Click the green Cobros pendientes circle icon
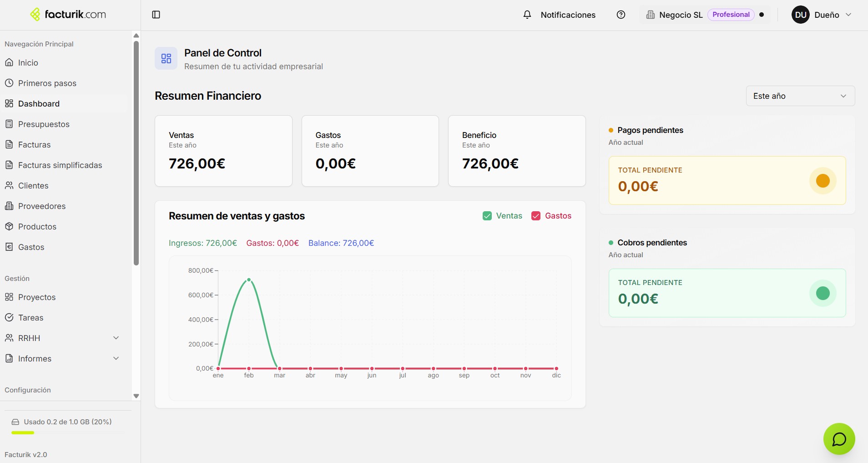Viewport: 868px width, 463px height. pyautogui.click(x=823, y=293)
